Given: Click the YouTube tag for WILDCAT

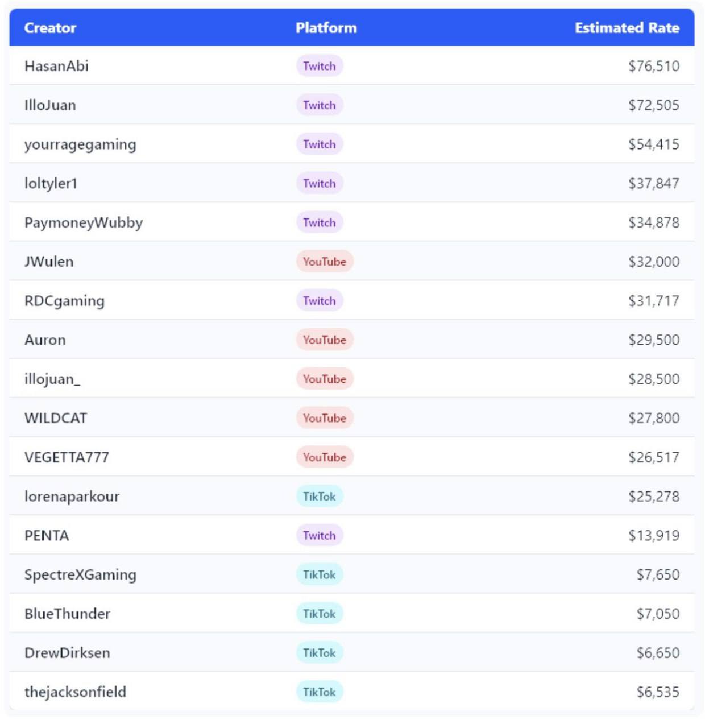Looking at the screenshot, I should [324, 418].
